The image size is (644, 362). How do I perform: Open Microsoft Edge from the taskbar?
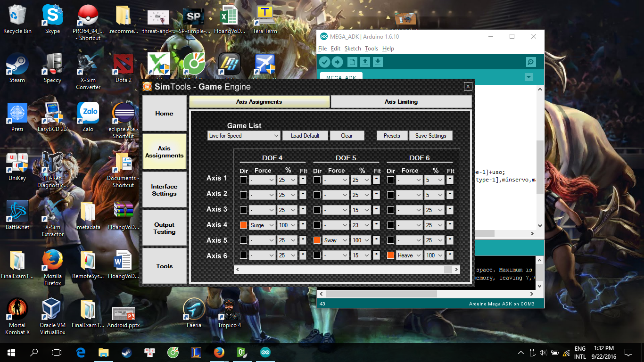(81, 352)
